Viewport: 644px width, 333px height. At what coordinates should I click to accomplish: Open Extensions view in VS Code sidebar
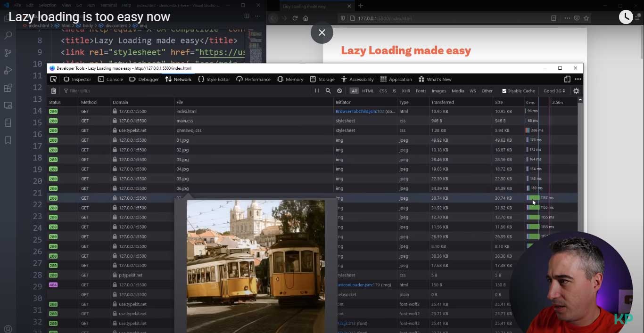coord(8,88)
